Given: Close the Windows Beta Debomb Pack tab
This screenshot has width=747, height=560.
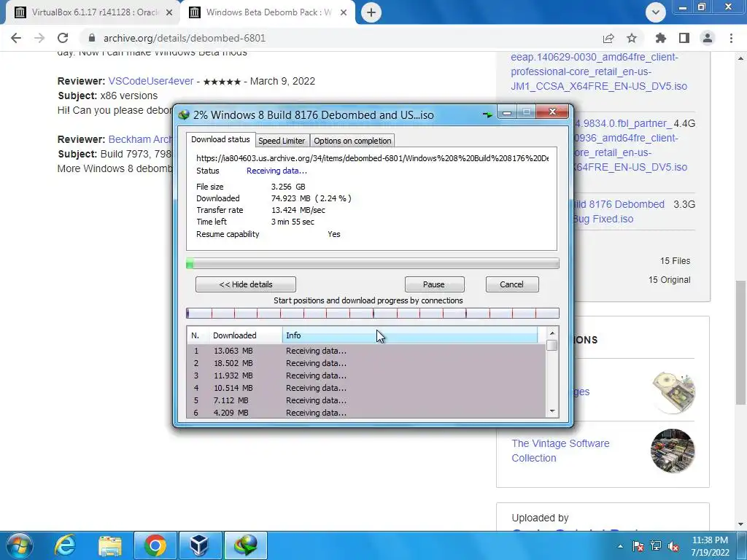Looking at the screenshot, I should (344, 12).
